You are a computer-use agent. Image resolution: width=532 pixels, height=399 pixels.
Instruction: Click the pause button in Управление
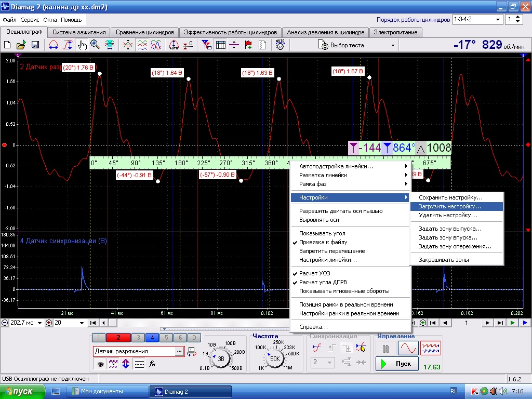coord(386,349)
